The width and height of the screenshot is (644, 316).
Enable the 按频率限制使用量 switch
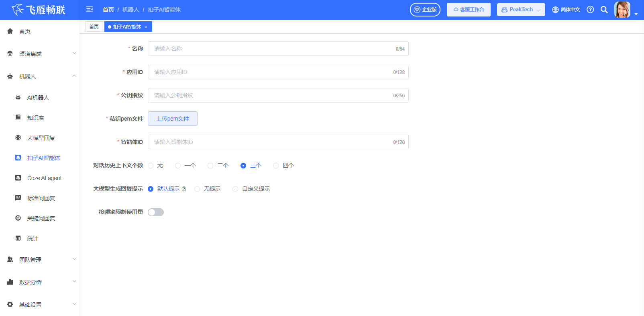pos(156,212)
